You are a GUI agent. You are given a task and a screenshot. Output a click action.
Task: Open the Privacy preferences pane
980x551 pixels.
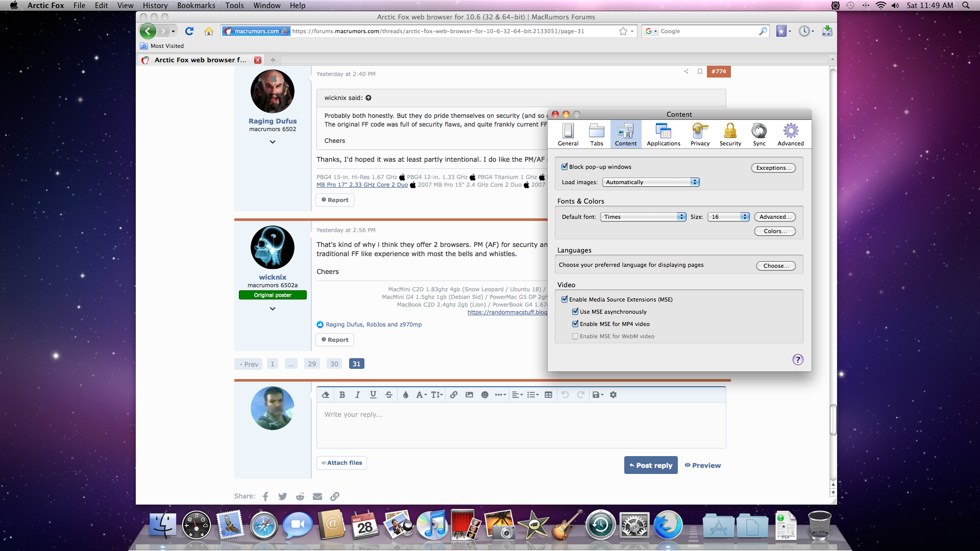click(x=700, y=135)
